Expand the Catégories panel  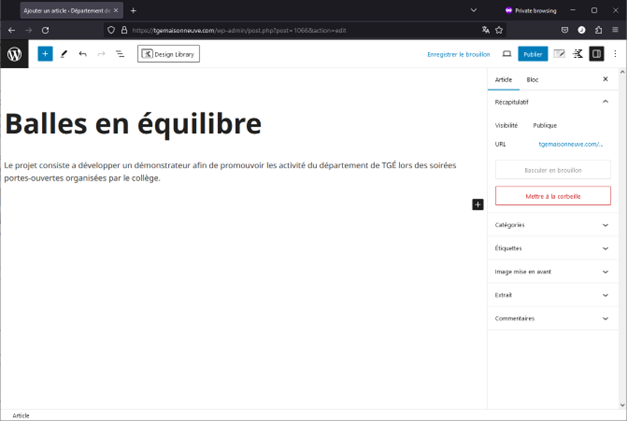point(552,225)
